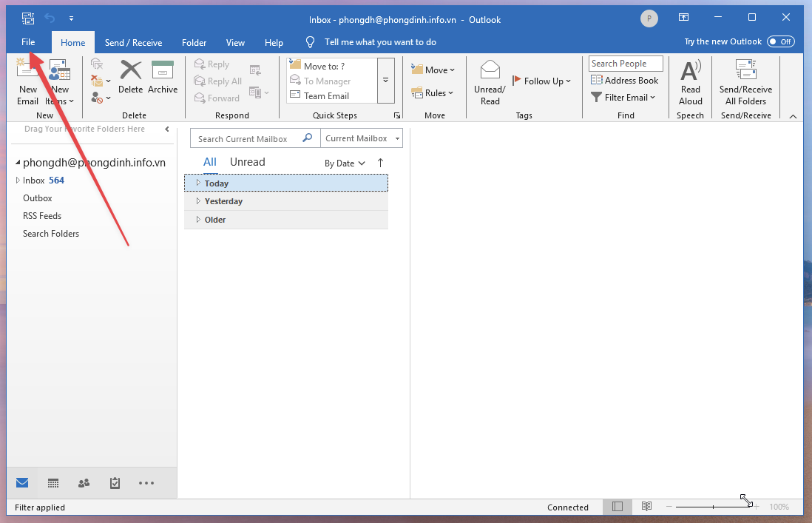Click the account avatar P
Viewport: 812px width, 523px height.
649,18
